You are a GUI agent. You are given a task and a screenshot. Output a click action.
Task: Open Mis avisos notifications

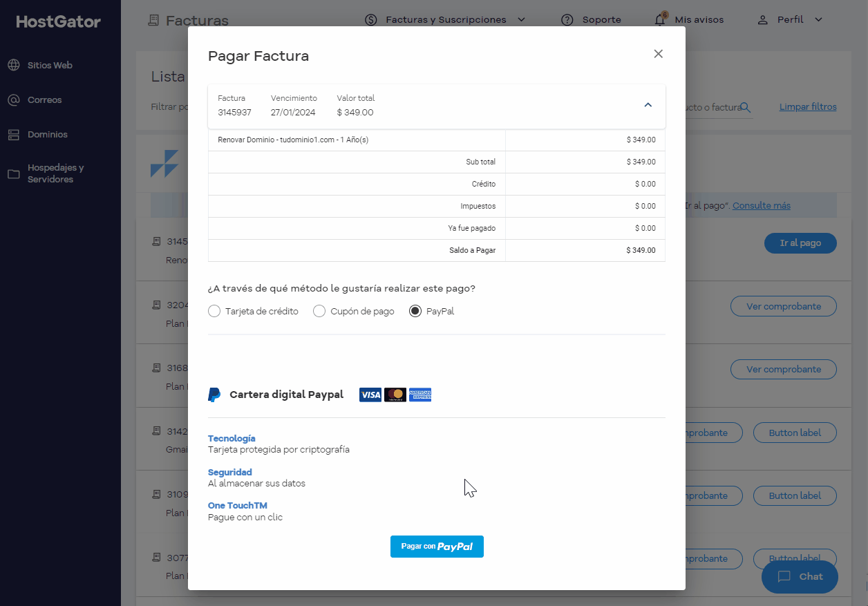[699, 20]
